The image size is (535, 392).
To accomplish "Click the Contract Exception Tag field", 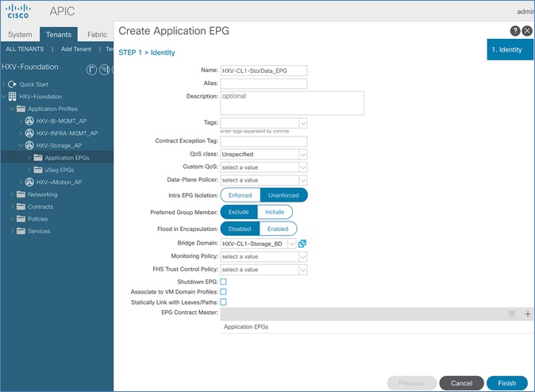I will tap(264, 141).
